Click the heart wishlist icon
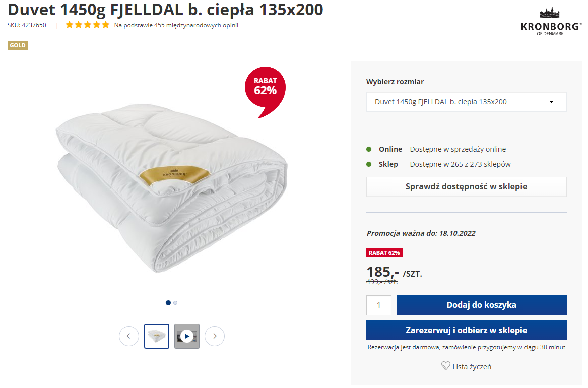The width and height of the screenshot is (588, 388). [x=445, y=366]
